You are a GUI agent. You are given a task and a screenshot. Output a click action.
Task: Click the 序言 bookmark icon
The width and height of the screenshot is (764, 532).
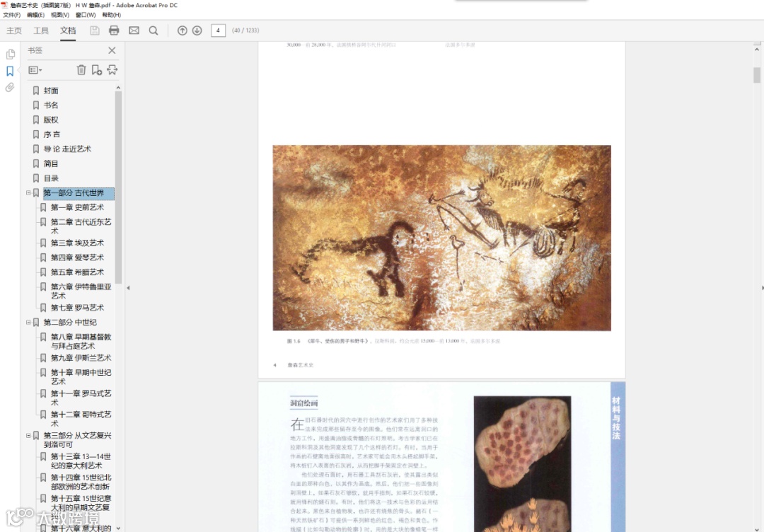click(36, 134)
